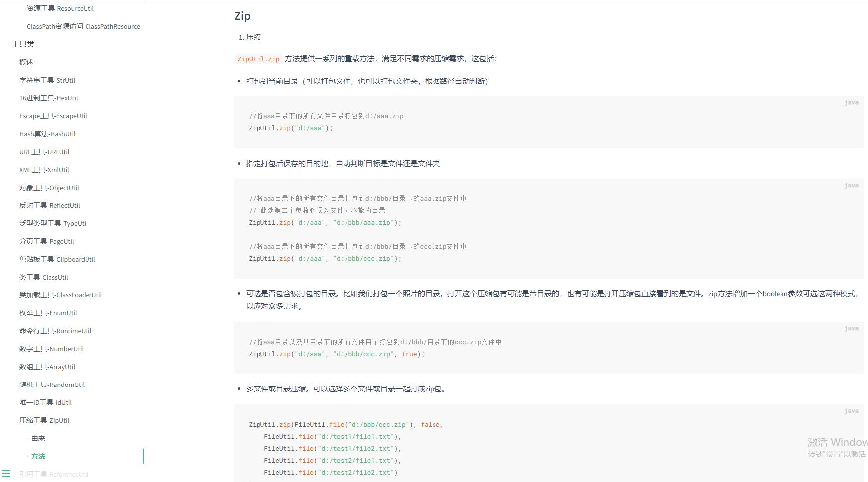The image size is (868, 482).
Task: Open 唯一ID工具-IdUtil page
Action: coord(46,402)
